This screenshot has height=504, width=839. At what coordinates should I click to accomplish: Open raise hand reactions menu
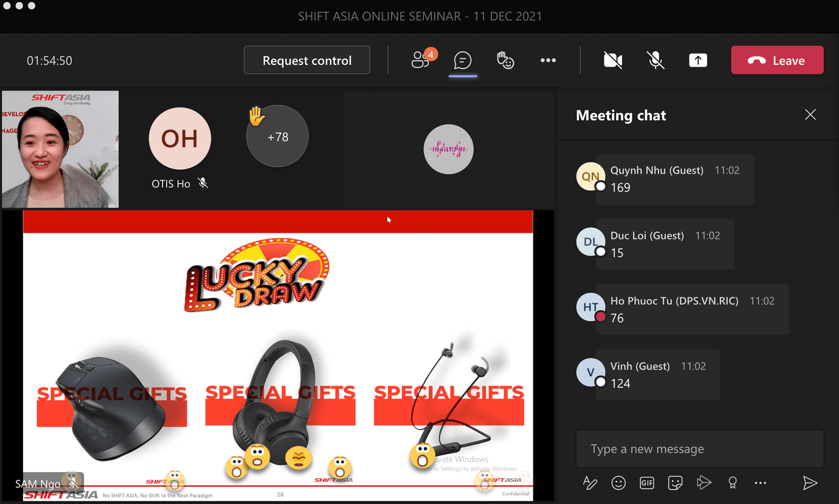(x=505, y=60)
